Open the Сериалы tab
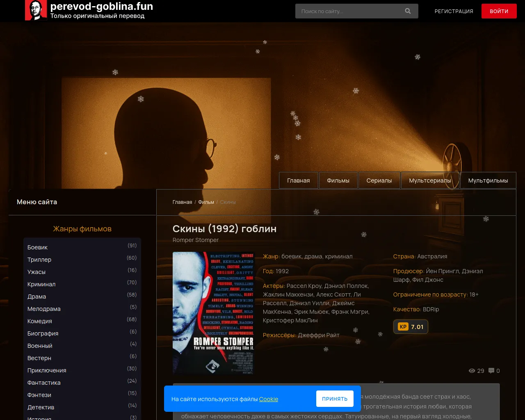This screenshot has height=420, width=525. (x=379, y=180)
